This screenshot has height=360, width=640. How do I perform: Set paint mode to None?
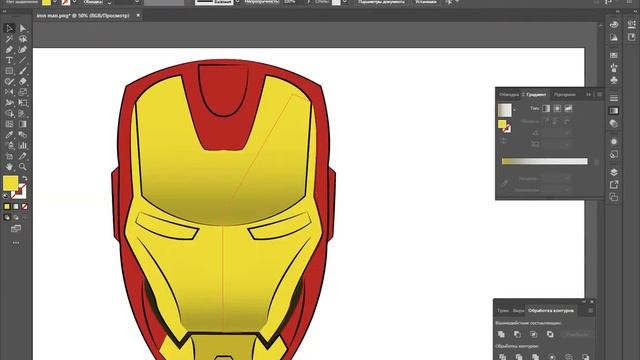(x=25, y=207)
